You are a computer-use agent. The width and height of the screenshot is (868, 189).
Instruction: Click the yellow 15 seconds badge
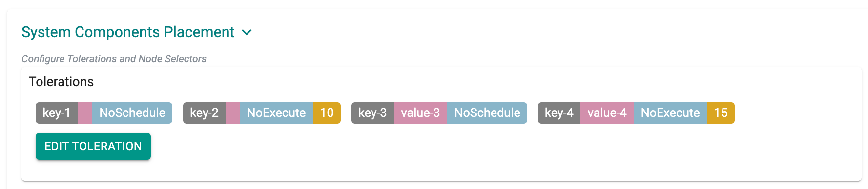click(721, 113)
